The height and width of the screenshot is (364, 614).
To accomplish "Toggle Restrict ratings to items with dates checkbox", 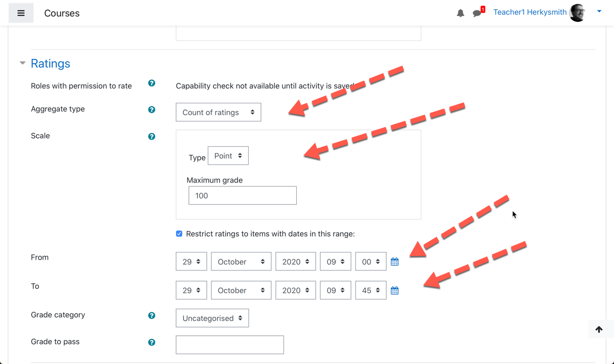I will (179, 234).
